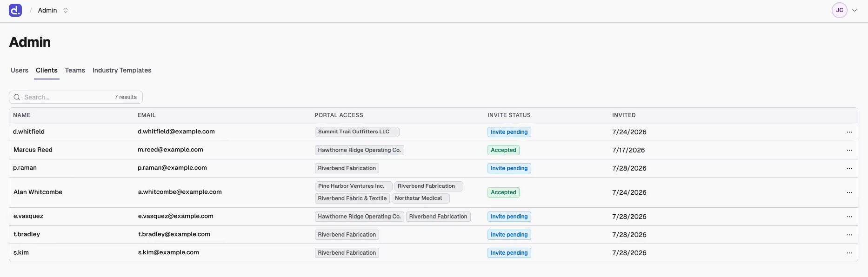
Task: Click email t.bradley@example.com
Action: point(174,234)
